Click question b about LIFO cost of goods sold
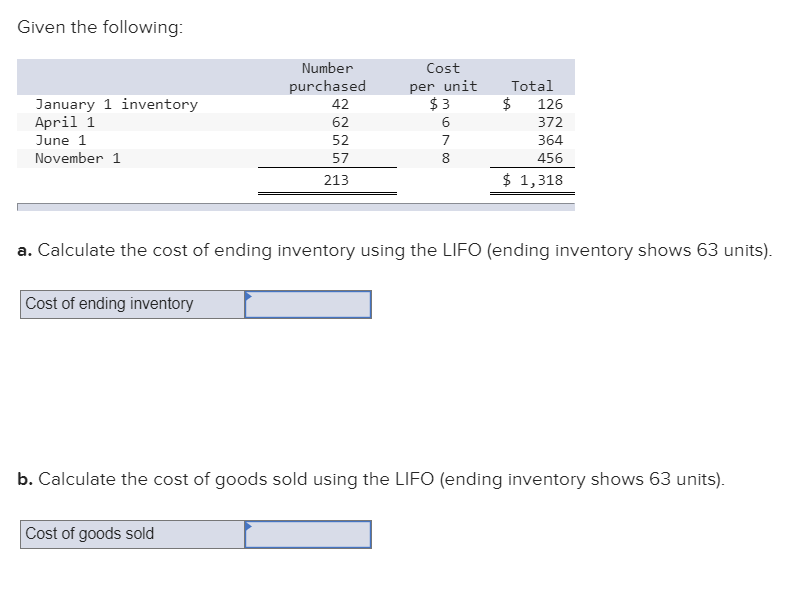 (371, 479)
